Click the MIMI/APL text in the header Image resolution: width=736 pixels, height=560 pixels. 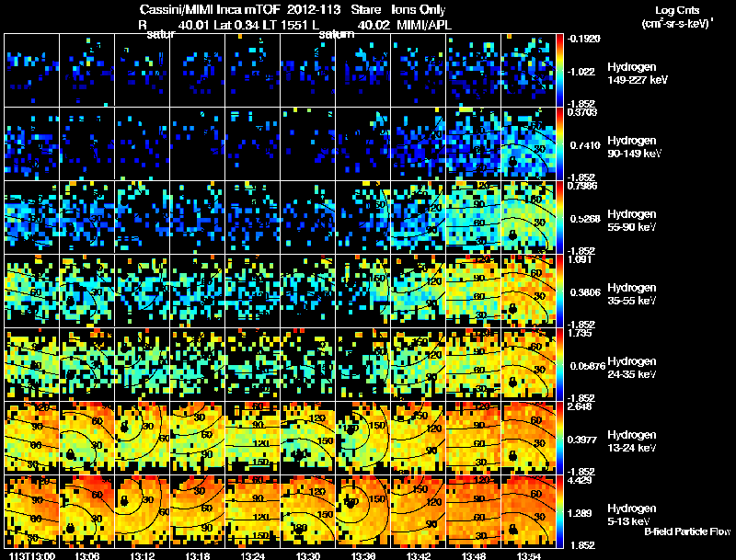(x=424, y=25)
